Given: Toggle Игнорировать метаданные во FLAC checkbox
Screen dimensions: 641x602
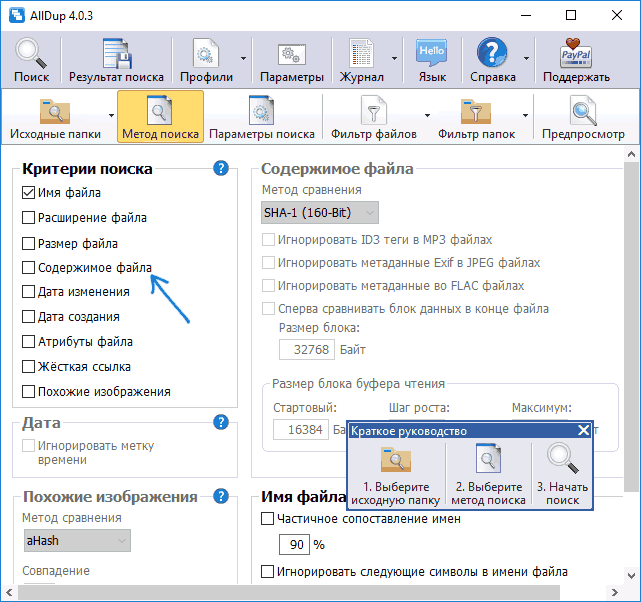Looking at the screenshot, I should (x=268, y=285).
